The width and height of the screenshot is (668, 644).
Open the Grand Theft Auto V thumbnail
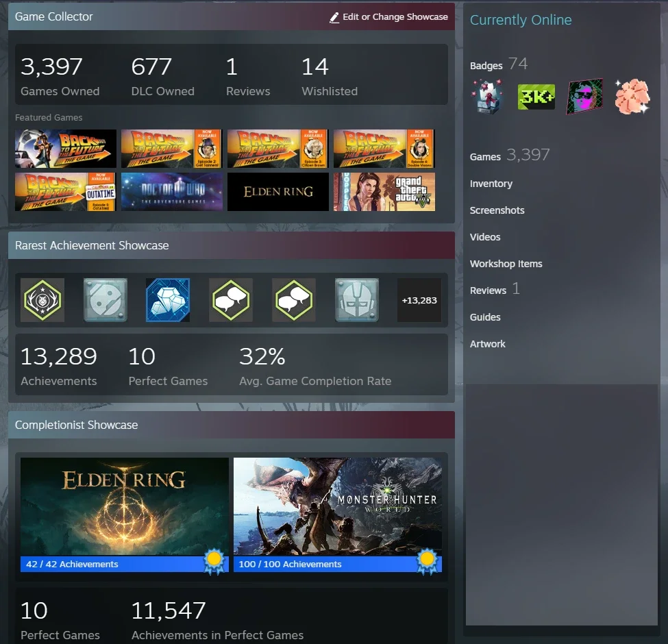click(384, 192)
